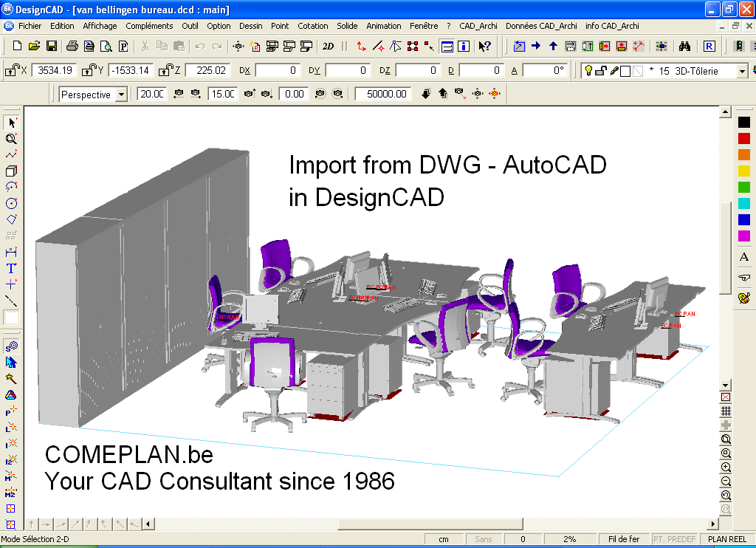Image resolution: width=756 pixels, height=548 pixels.
Task: Toggle the grid display icon
Action: [726, 411]
